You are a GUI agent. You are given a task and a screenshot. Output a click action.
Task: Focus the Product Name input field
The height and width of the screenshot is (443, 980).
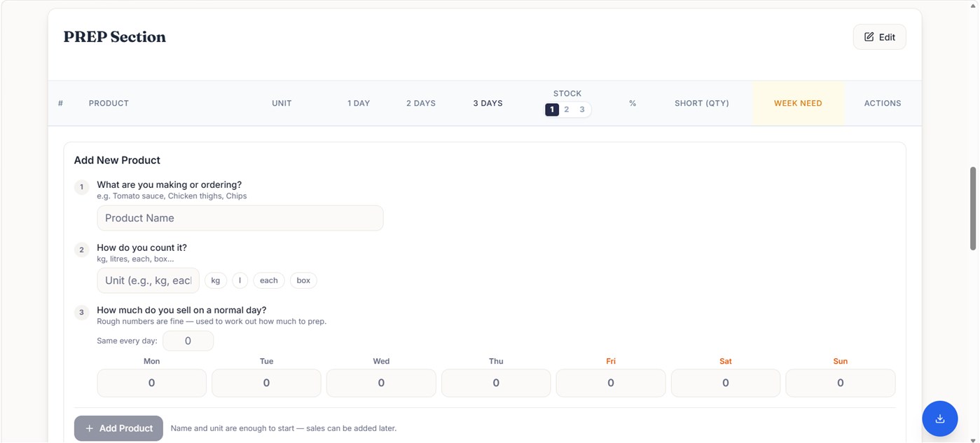click(x=240, y=218)
